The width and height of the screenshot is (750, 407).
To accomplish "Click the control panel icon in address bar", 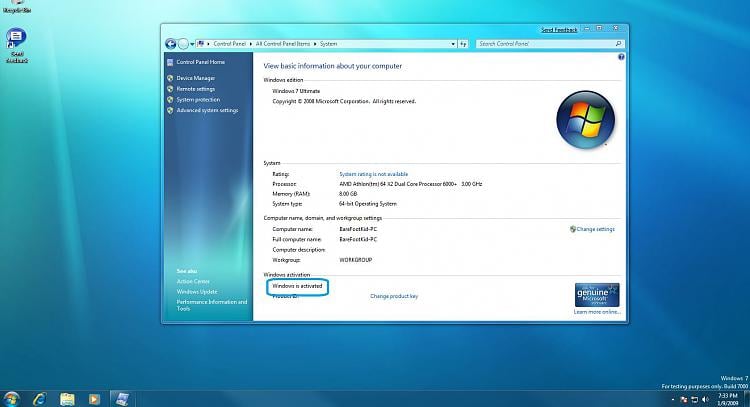I will click(201, 44).
